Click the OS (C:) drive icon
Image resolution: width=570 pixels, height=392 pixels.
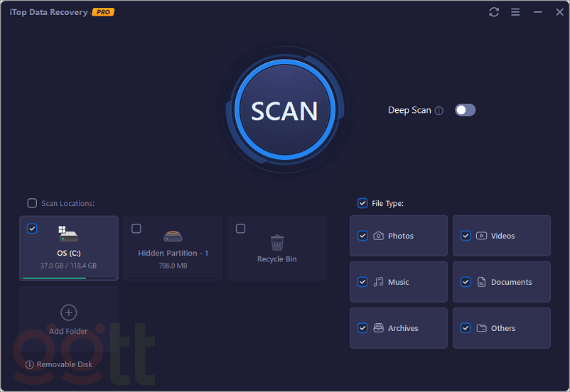tap(68, 234)
